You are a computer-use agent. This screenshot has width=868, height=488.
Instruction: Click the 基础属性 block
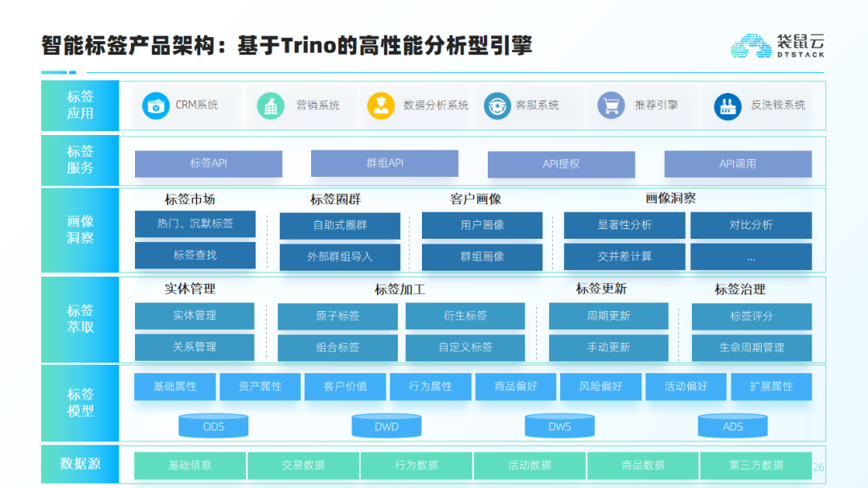click(175, 387)
